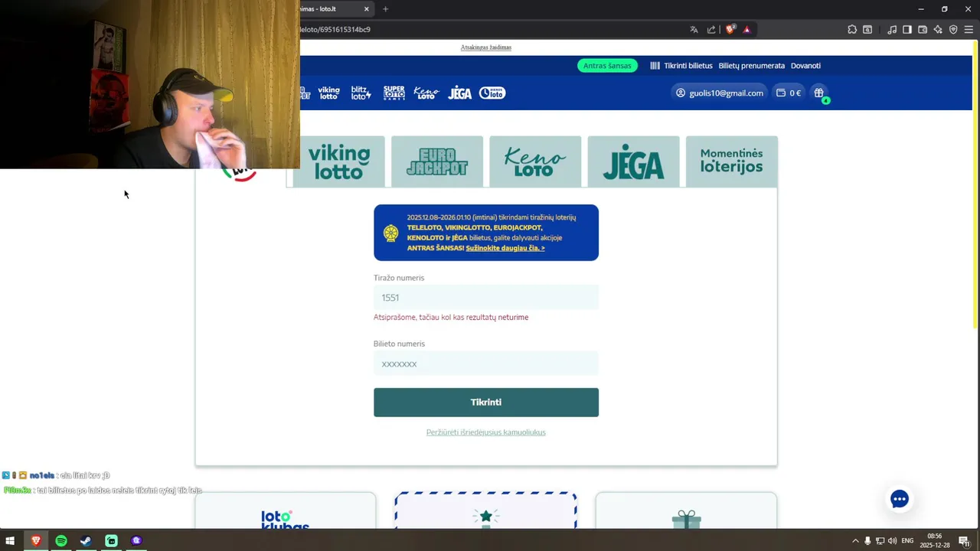Click the share page icon in address bar
980x551 pixels.
pyautogui.click(x=711, y=29)
